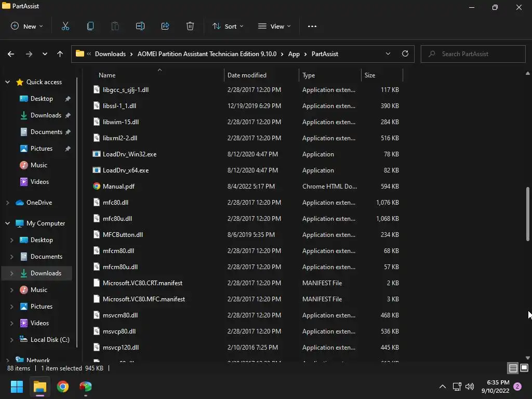Sort by Date modified column header
The width and height of the screenshot is (532, 399).
point(261,75)
